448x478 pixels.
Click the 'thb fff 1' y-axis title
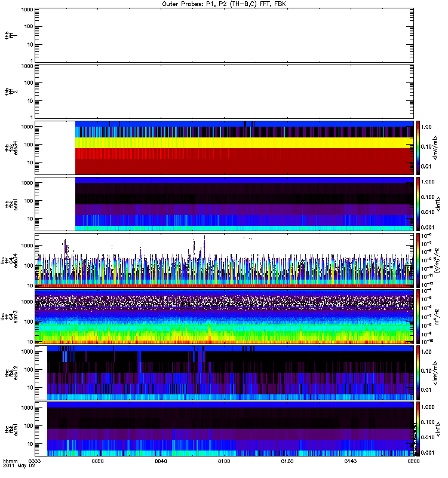click(x=11, y=35)
